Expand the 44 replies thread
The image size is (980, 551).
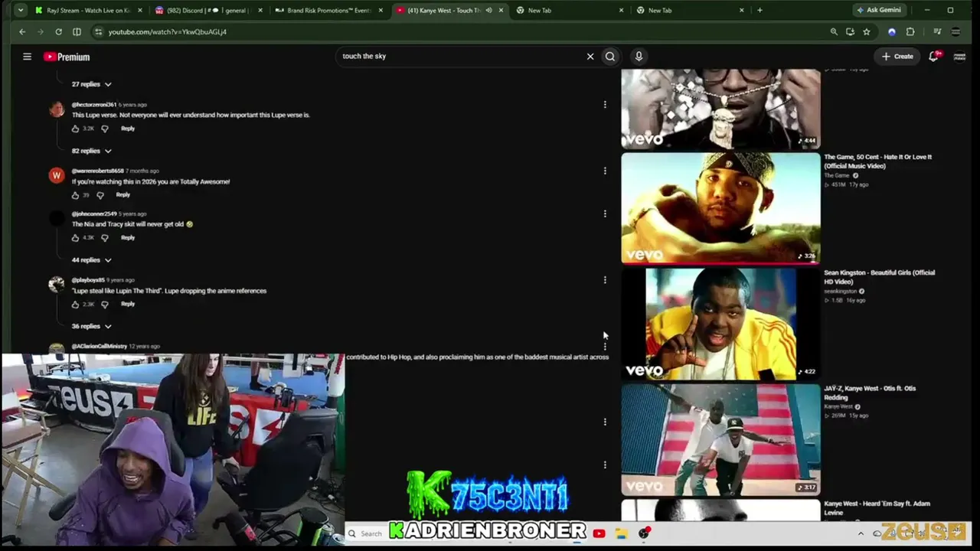click(x=92, y=260)
